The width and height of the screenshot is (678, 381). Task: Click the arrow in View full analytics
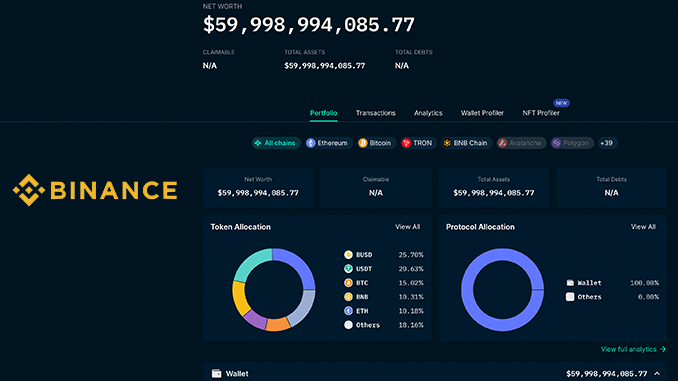pos(663,349)
